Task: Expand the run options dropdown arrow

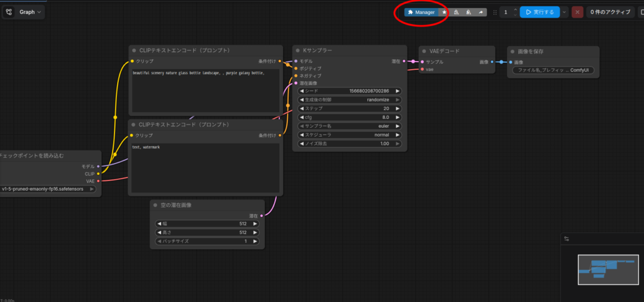Action: 564,12
